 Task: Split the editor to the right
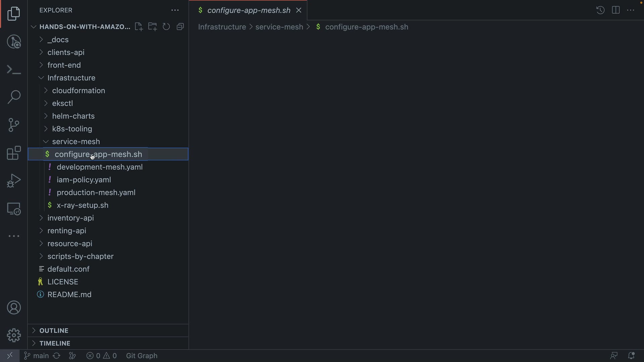(615, 10)
